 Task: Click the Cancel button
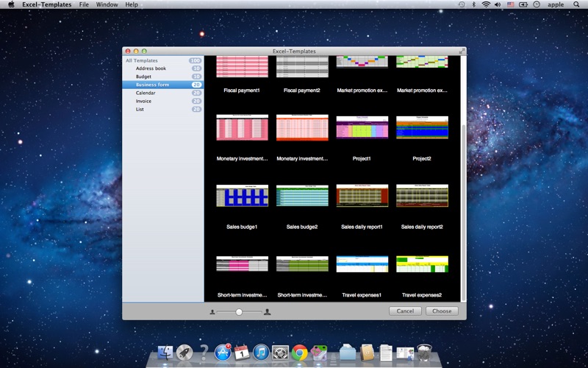pos(405,311)
